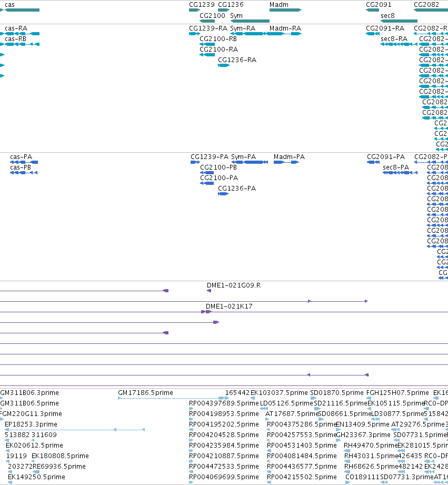Click the GM311B06.3prime EST label
448x485 pixels.
[x=29, y=393]
